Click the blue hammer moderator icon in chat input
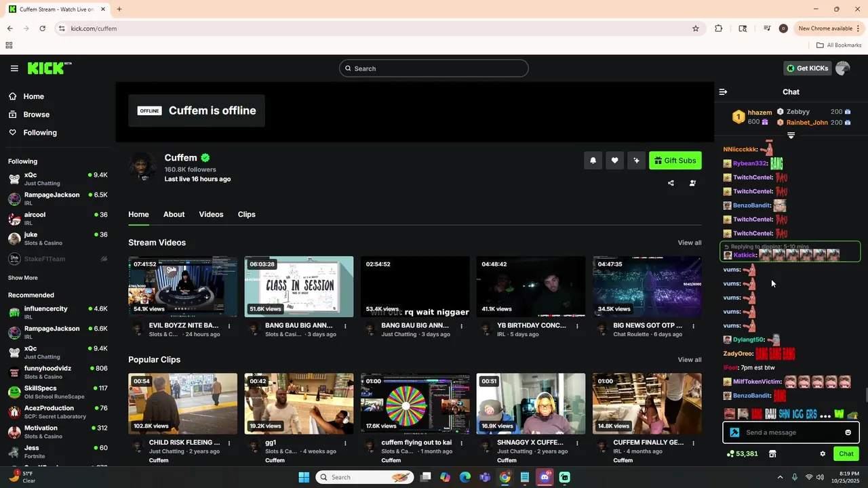 click(734, 432)
